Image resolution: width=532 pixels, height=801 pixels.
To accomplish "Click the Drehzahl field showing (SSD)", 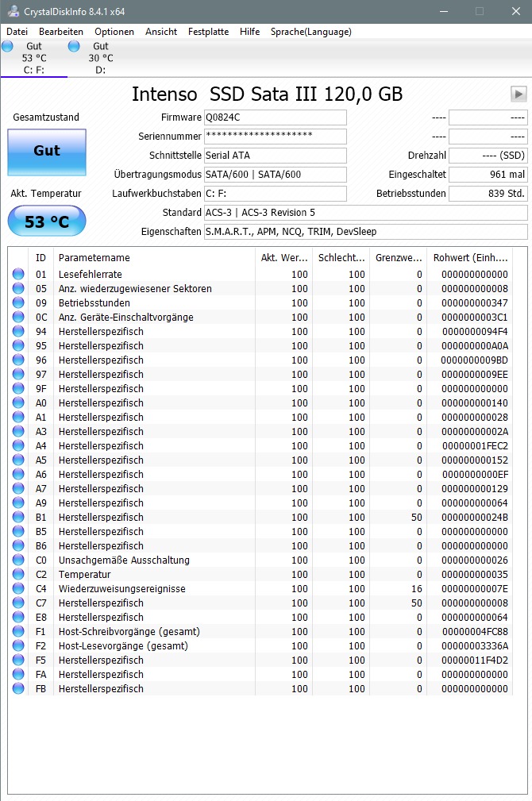I will pos(488,156).
